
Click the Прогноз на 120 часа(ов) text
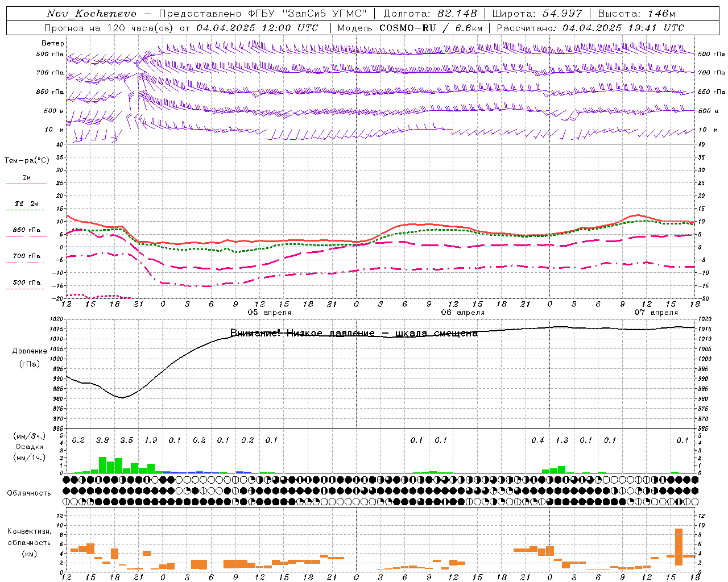click(x=109, y=28)
